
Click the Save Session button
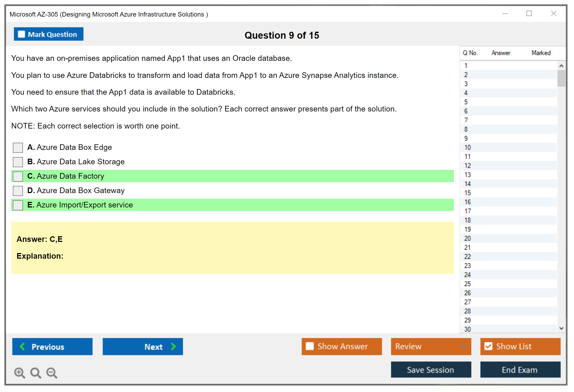(431, 370)
